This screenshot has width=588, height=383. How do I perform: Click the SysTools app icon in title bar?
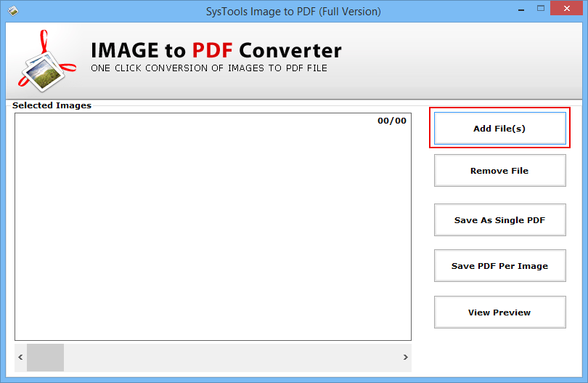click(13, 11)
